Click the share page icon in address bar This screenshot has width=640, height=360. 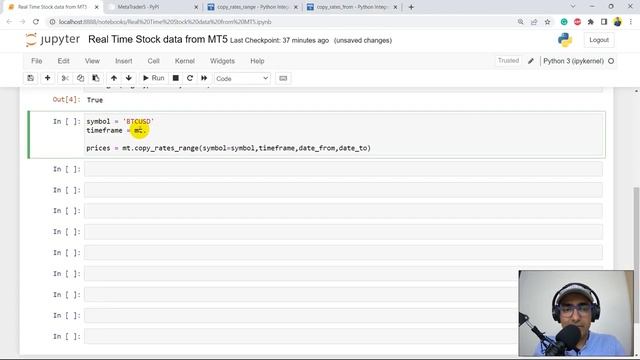534,22
